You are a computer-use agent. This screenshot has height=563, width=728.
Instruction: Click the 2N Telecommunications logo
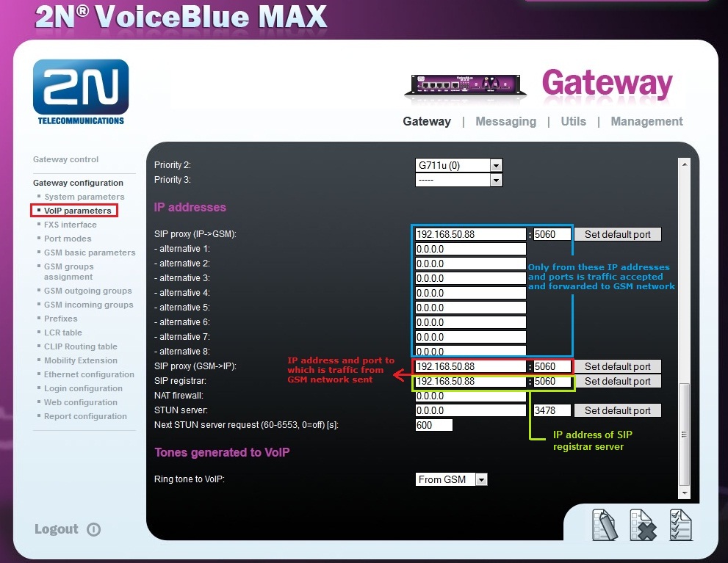pos(81,92)
